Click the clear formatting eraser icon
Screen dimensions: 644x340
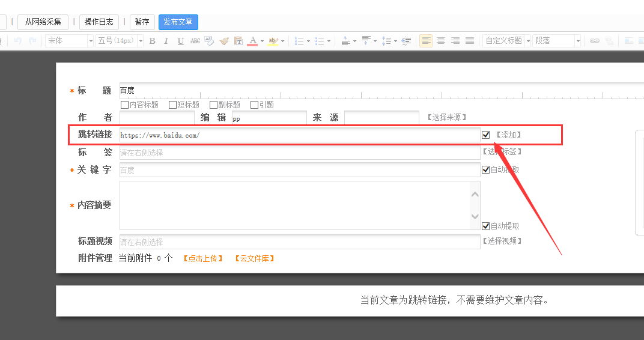[210, 41]
